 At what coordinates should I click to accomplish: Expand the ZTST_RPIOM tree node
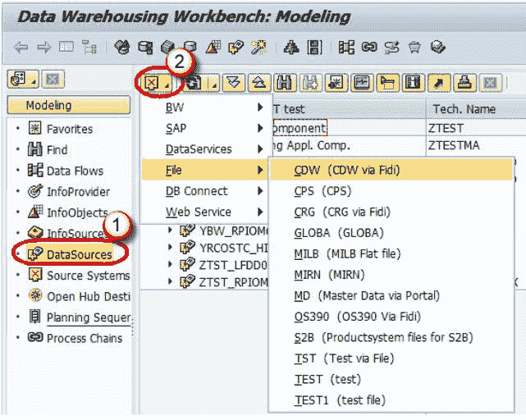tap(170, 281)
